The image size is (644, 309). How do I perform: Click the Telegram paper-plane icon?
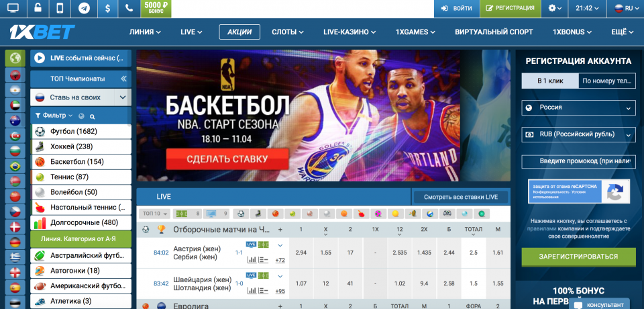click(x=83, y=9)
